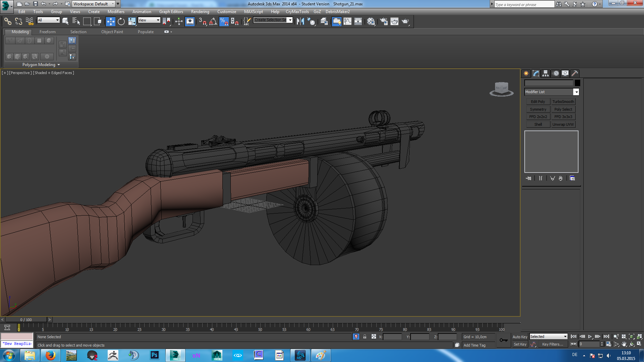Image resolution: width=644 pixels, height=362 pixels.
Task: Click the black object color swatch
Action: pos(577,83)
